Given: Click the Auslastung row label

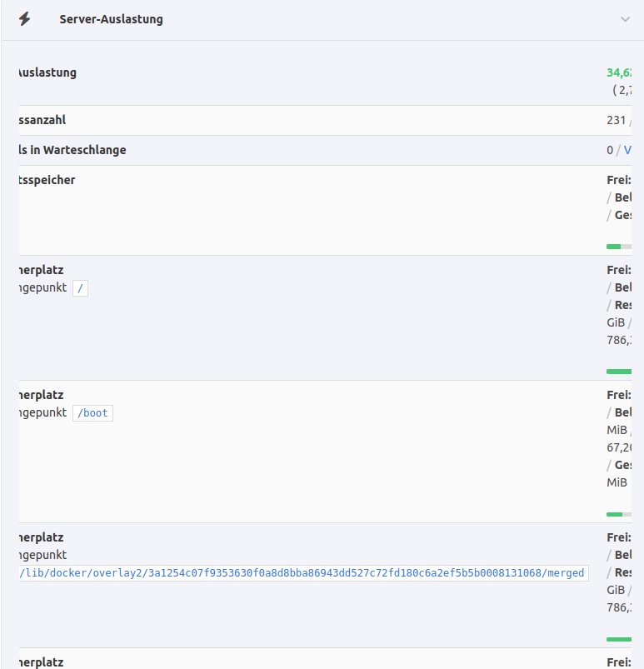Looking at the screenshot, I should (47, 72).
